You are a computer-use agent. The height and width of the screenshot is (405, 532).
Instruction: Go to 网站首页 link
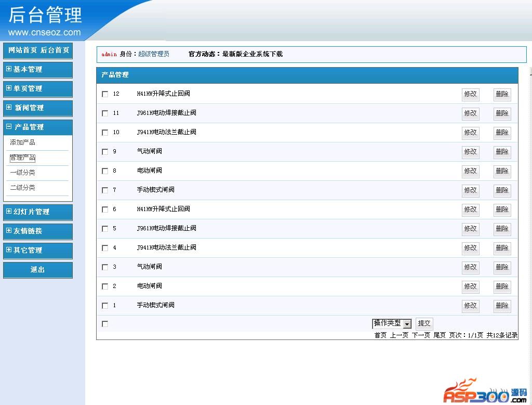point(22,50)
